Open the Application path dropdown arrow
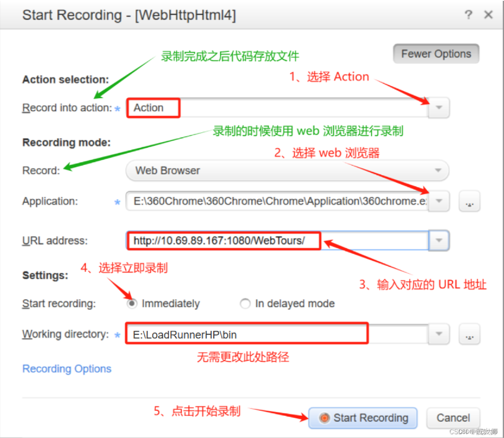The width and height of the screenshot is (504, 438). point(438,201)
